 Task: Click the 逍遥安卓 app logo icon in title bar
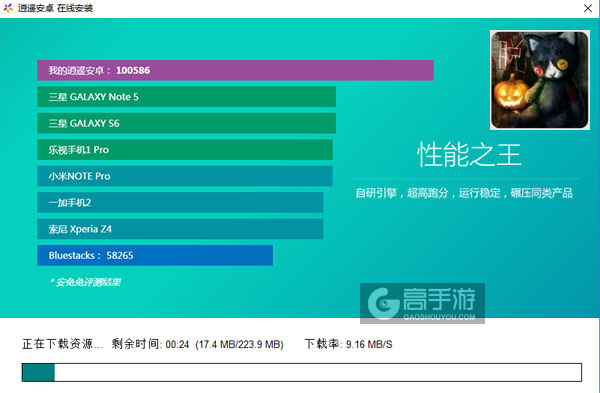point(8,8)
